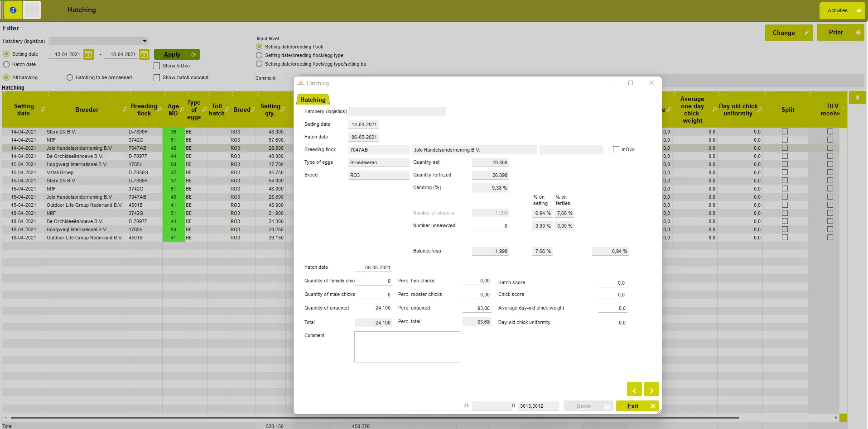Screen dimensions: 868x429
Task: Open the start setting date calendar picker
Action: pyautogui.click(x=89, y=54)
